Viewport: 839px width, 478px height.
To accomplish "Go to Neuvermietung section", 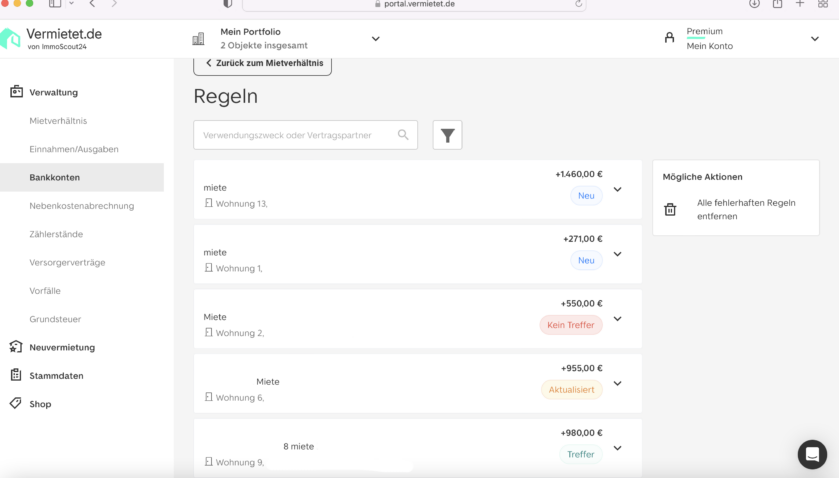I will [x=62, y=347].
